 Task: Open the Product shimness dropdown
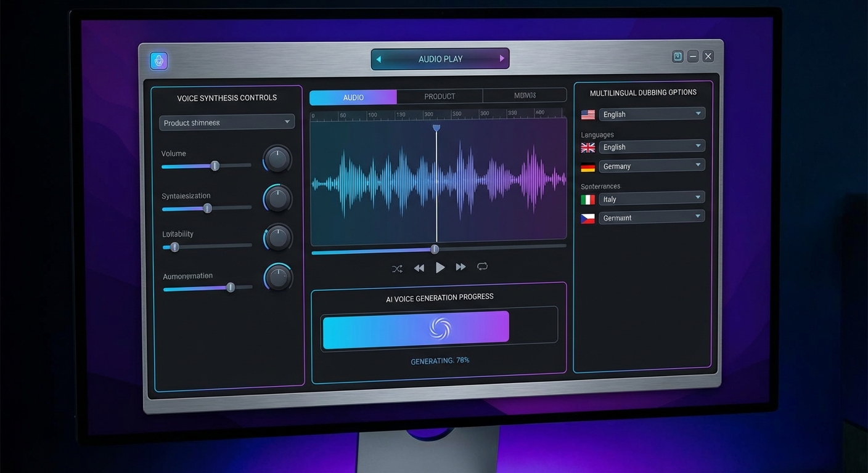pyautogui.click(x=226, y=122)
